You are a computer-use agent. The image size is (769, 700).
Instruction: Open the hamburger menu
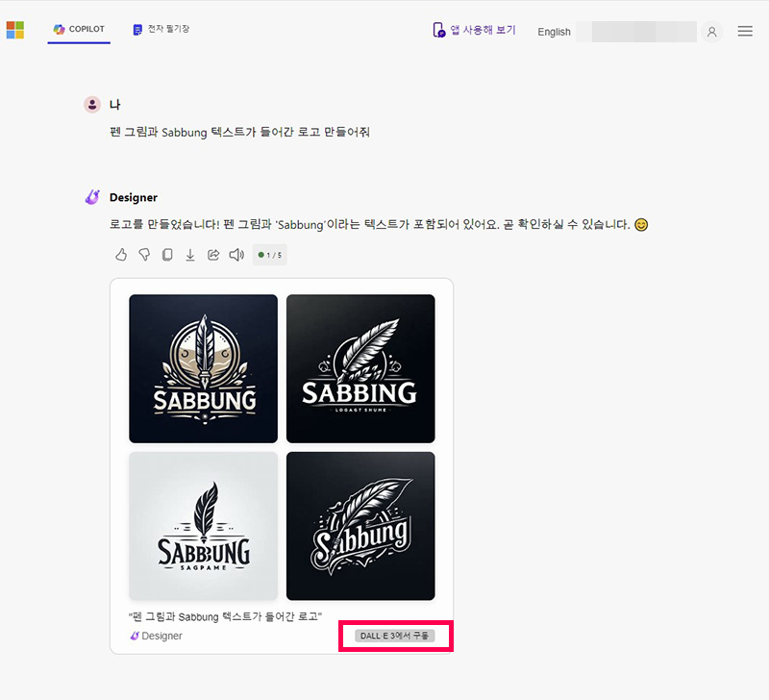click(x=745, y=32)
